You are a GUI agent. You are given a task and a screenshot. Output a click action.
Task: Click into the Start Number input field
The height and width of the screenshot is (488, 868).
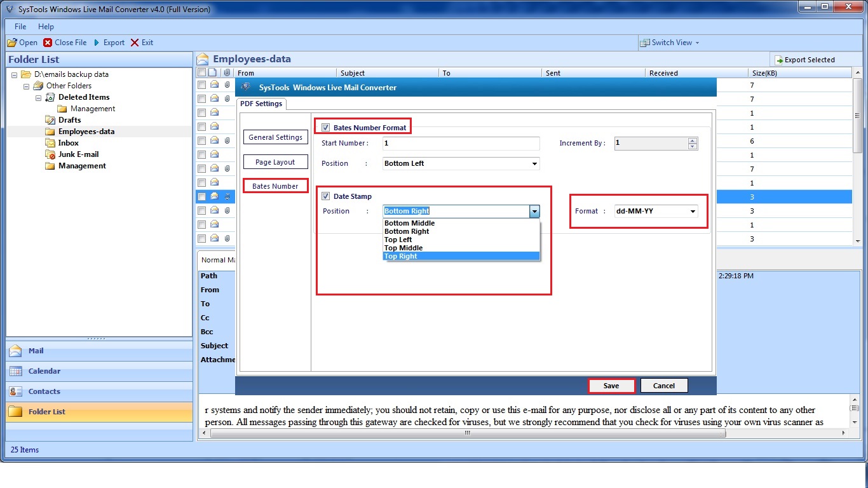tap(461, 144)
